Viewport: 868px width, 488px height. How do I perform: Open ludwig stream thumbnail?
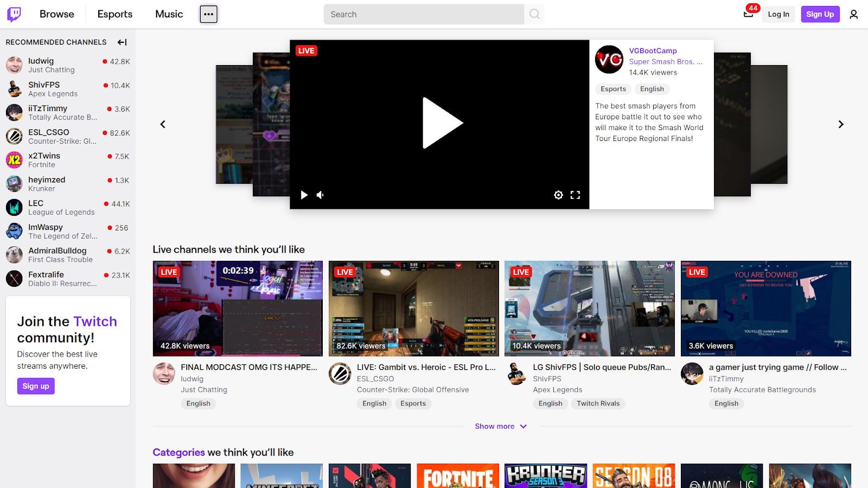238,309
